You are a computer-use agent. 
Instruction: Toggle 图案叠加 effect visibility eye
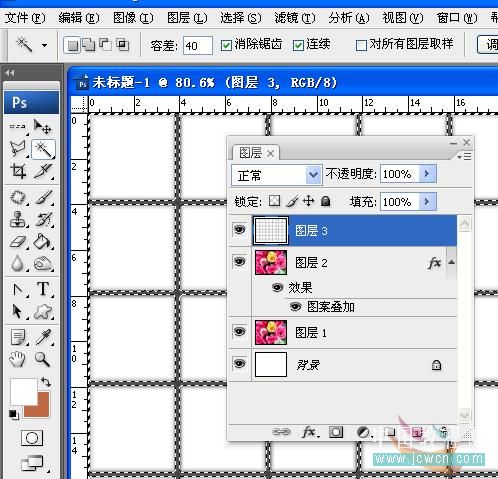pyautogui.click(x=296, y=306)
